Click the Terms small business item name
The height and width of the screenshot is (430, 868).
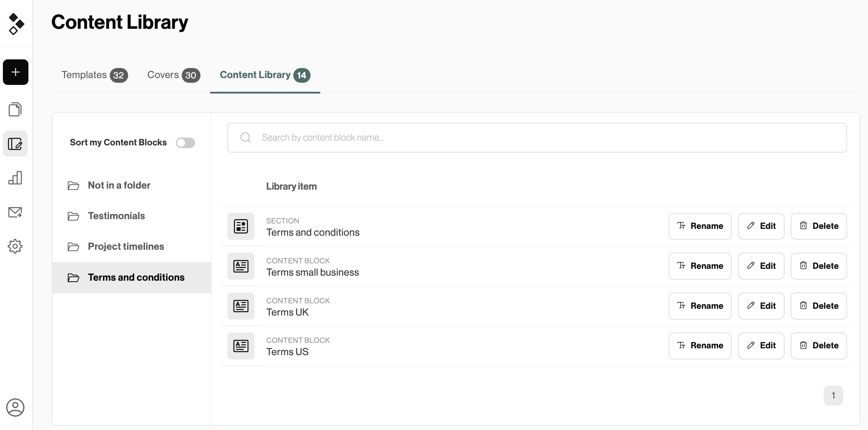(312, 272)
